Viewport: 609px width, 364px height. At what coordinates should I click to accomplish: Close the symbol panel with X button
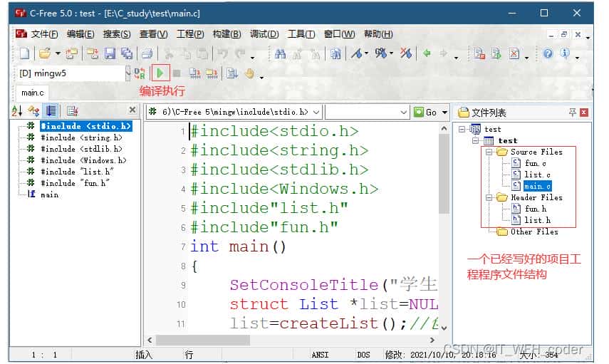[132, 110]
